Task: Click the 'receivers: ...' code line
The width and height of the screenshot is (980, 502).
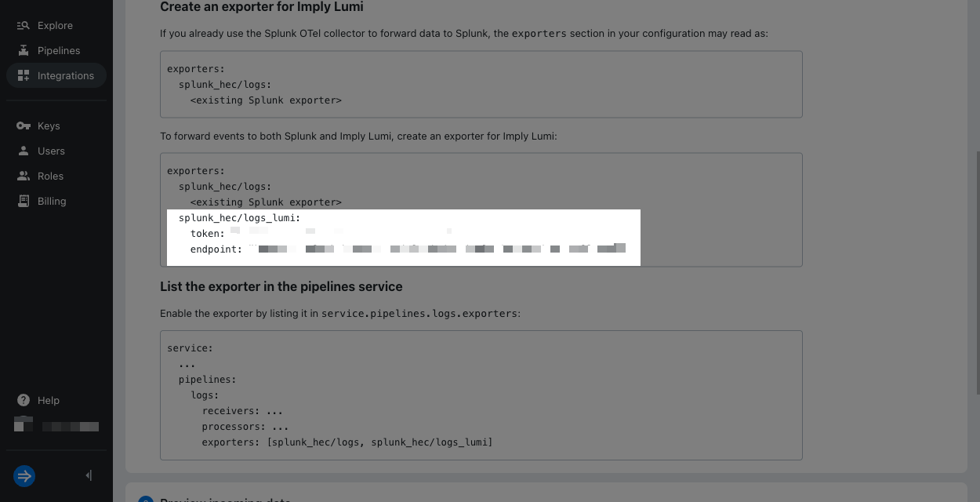Action: 242,411
